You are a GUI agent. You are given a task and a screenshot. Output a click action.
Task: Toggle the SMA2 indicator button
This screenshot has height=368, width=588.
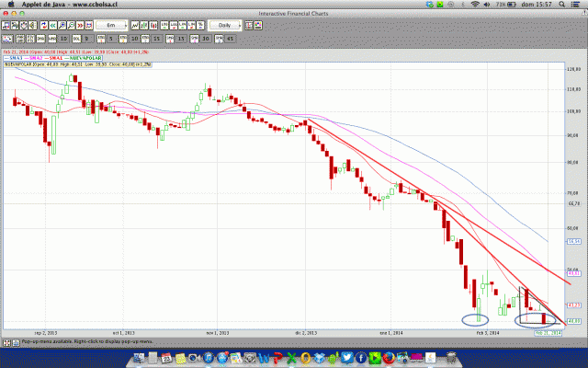coord(194,39)
